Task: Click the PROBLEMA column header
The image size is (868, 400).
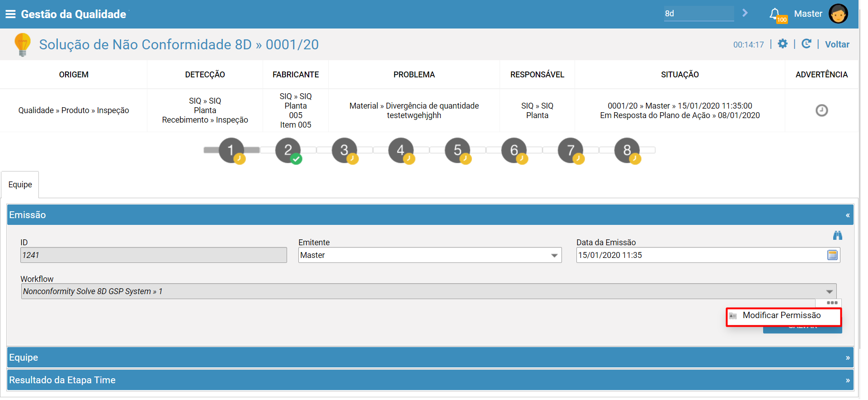Action: 414,75
